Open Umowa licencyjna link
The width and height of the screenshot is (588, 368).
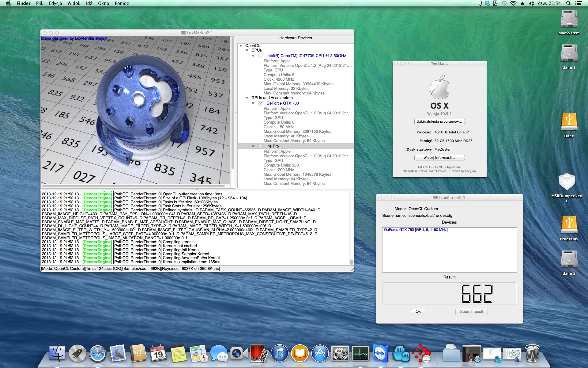[x=462, y=171]
